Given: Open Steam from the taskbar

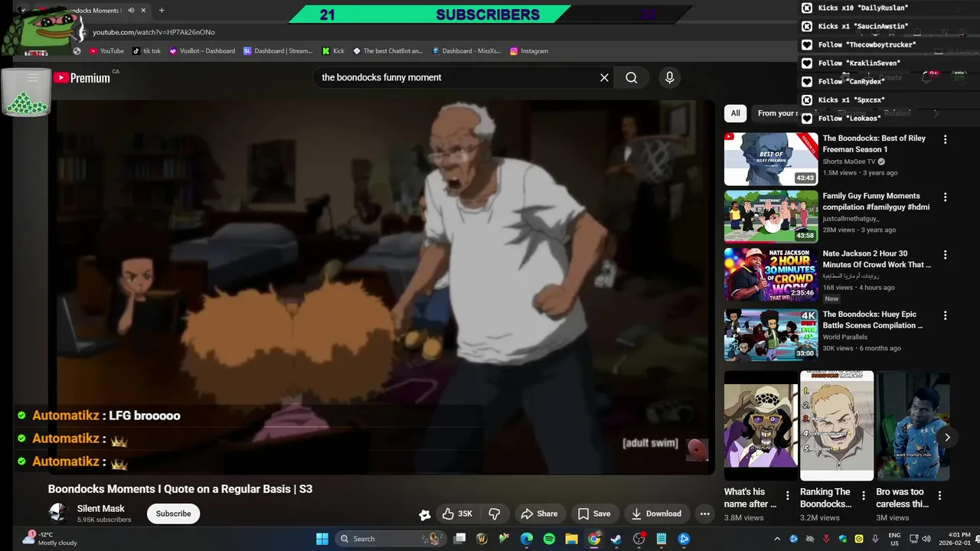Looking at the screenshot, I should (x=616, y=539).
